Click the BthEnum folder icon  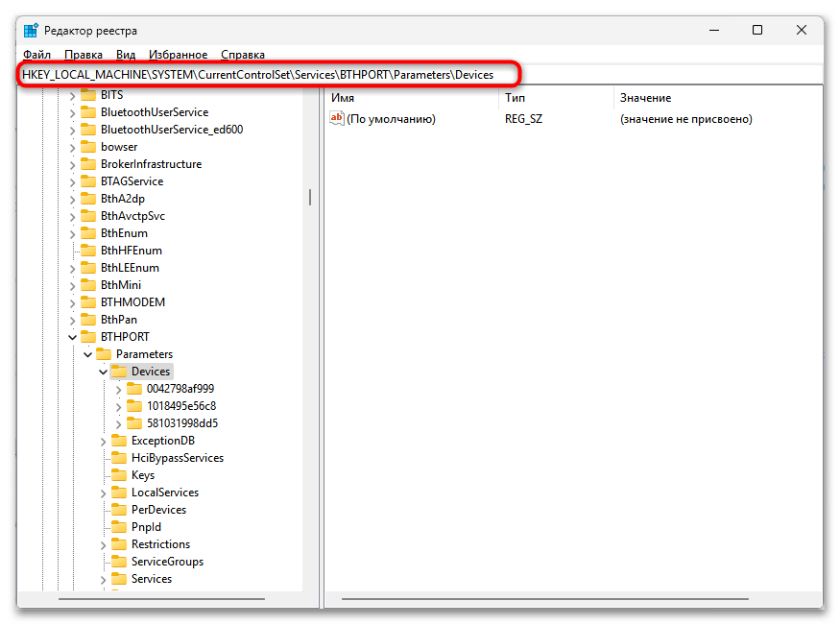[x=88, y=233]
